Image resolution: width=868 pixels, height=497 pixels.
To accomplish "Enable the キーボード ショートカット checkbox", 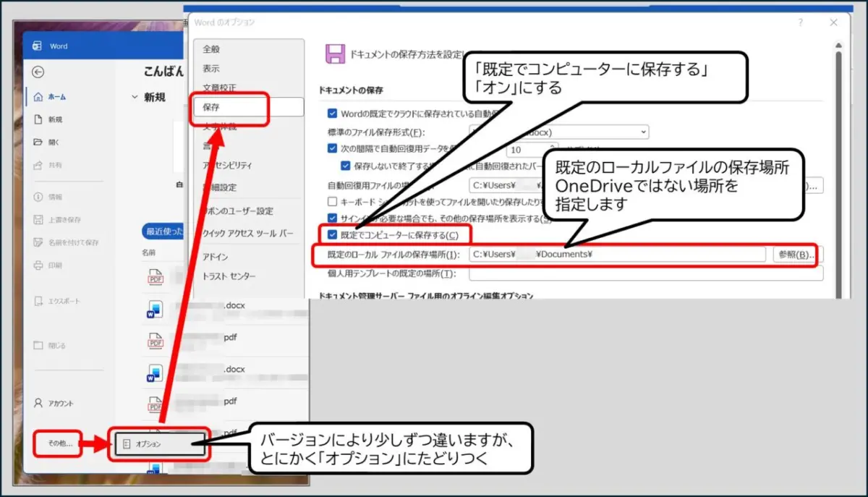I will [332, 201].
